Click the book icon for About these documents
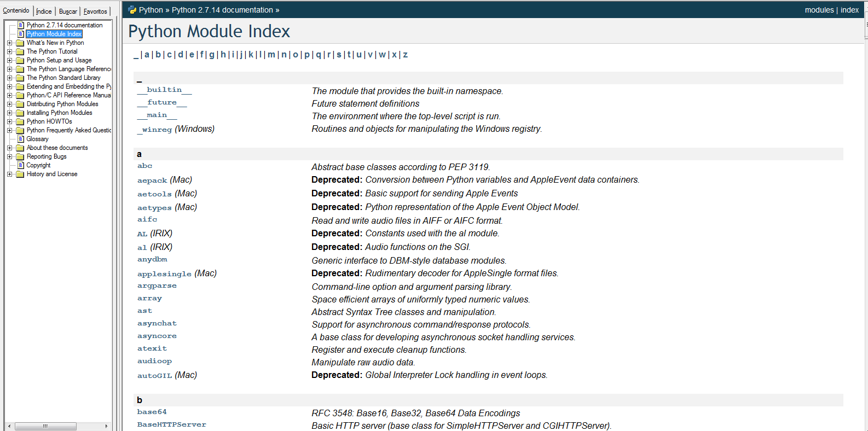Screen dimensions: 868x431 click(20, 148)
